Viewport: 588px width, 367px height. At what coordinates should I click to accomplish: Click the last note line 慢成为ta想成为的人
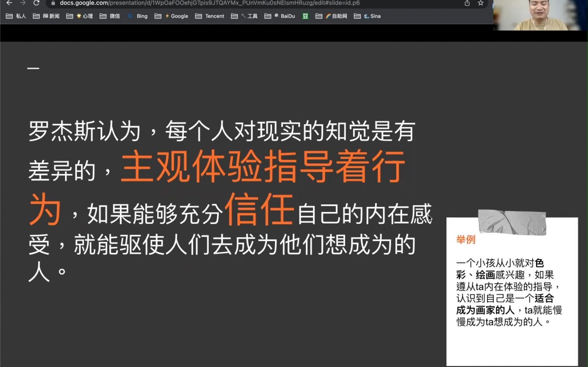click(x=504, y=322)
